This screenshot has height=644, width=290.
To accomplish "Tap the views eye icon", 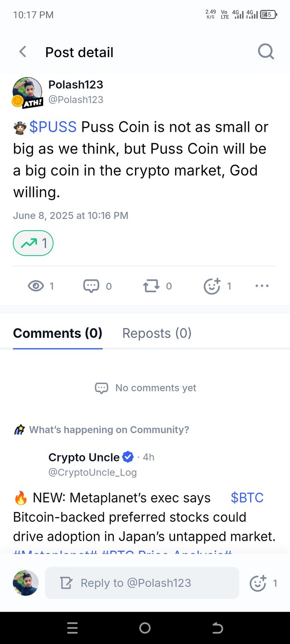I will tap(36, 286).
